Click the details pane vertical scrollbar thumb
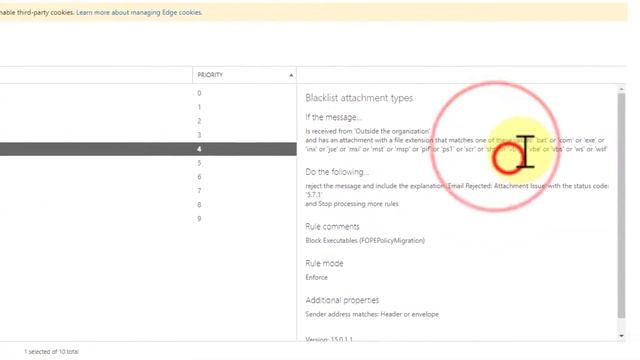 tap(621, 205)
